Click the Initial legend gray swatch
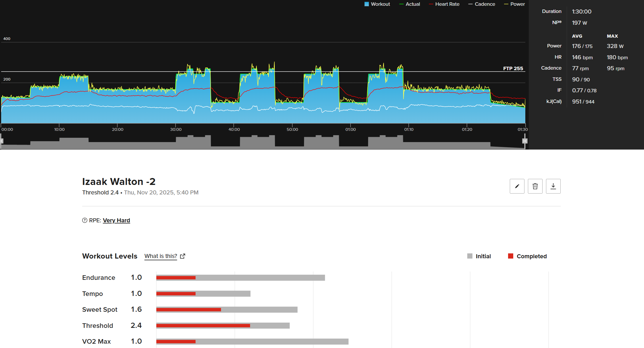Screen dimensions: 644x348 click(470, 256)
